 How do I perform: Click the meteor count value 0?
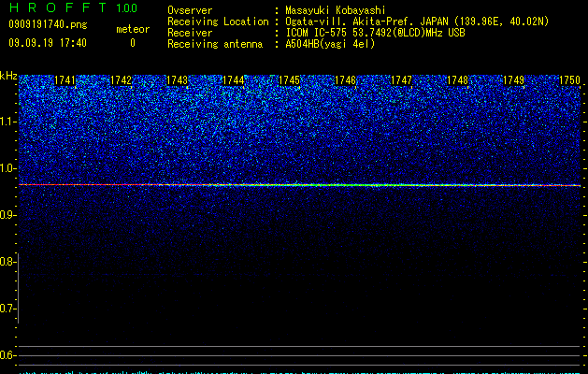(133, 43)
